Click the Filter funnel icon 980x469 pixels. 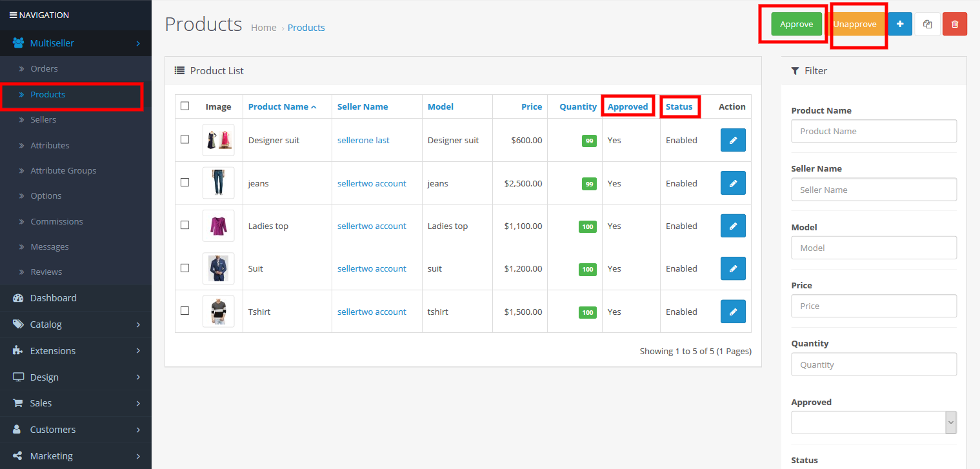pyautogui.click(x=795, y=70)
